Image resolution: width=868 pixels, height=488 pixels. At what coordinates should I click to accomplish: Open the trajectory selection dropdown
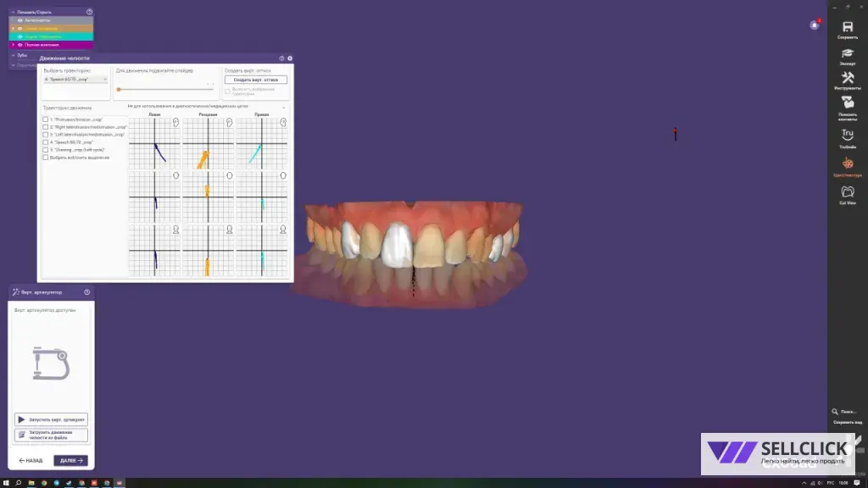(x=75, y=80)
